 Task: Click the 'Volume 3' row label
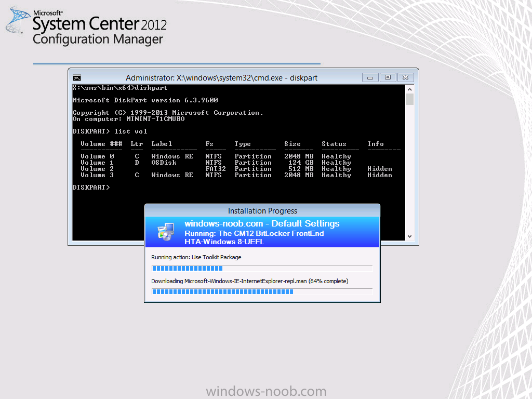[97, 175]
